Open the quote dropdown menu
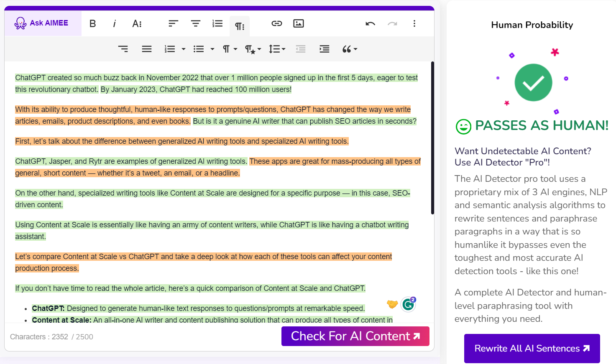The image size is (616, 364). point(350,49)
